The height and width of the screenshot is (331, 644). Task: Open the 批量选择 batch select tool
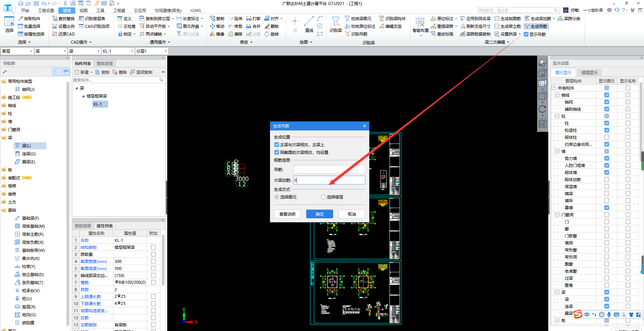coord(29,26)
